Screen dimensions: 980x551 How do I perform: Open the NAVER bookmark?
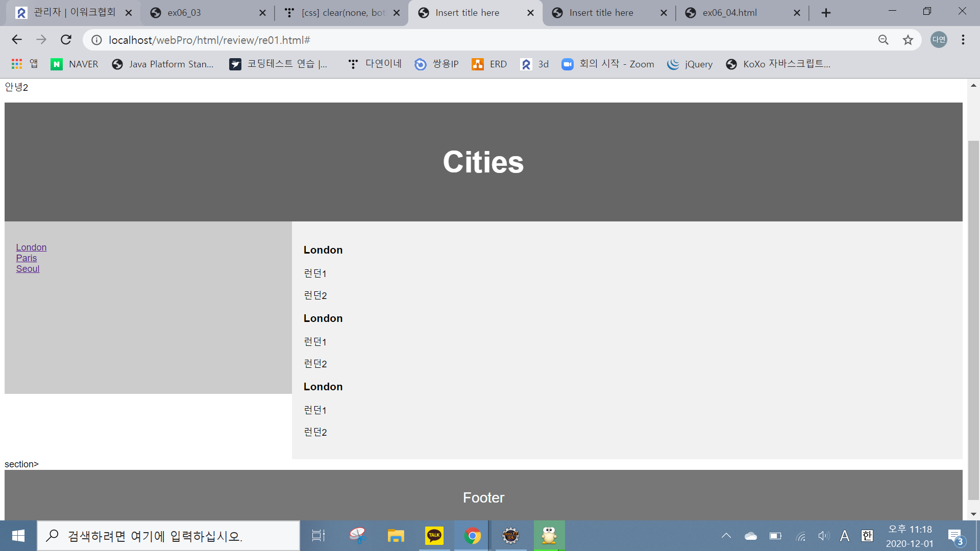point(75,64)
